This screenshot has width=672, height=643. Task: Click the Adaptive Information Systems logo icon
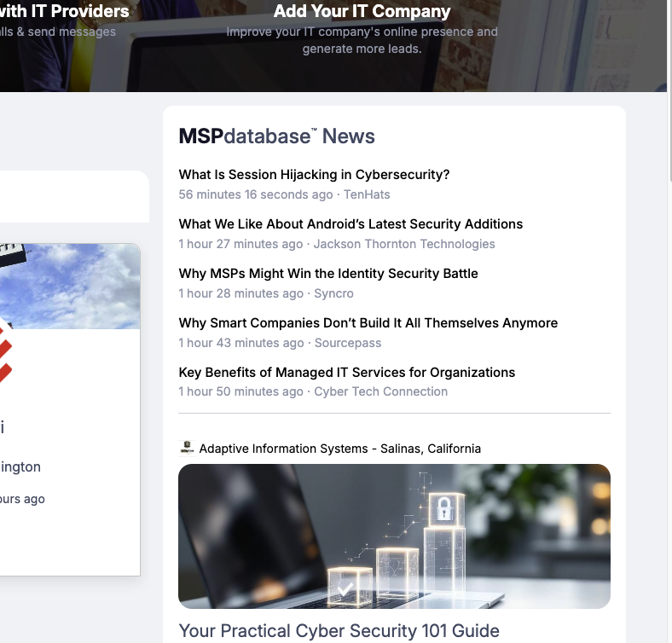pyautogui.click(x=187, y=449)
